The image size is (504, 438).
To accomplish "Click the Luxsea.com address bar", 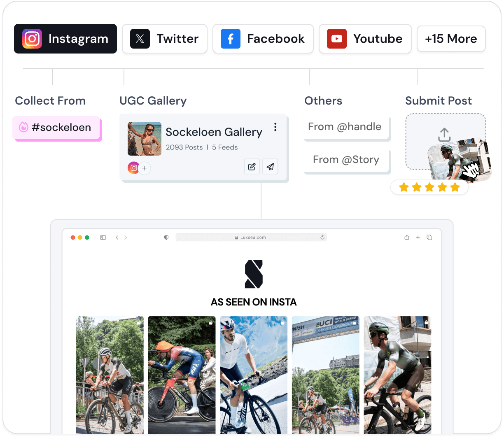I will (251, 238).
